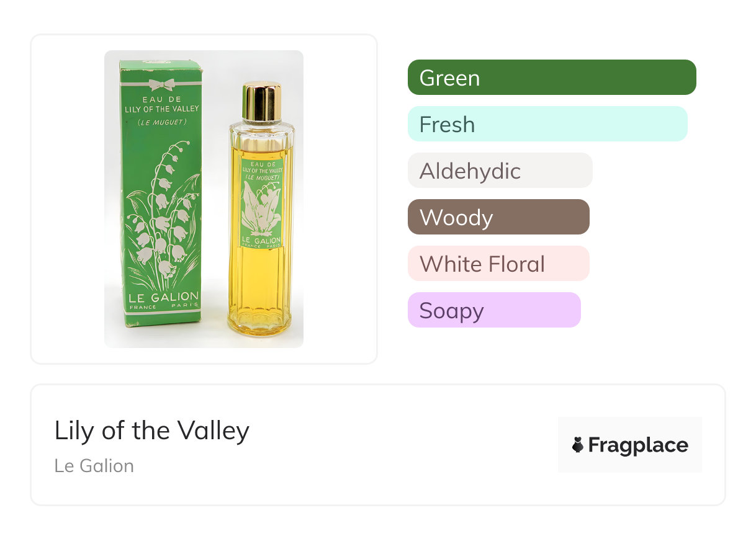Click the EAU DE LILY OF THE VALLEY box text
756x536 pixels.
click(162, 104)
